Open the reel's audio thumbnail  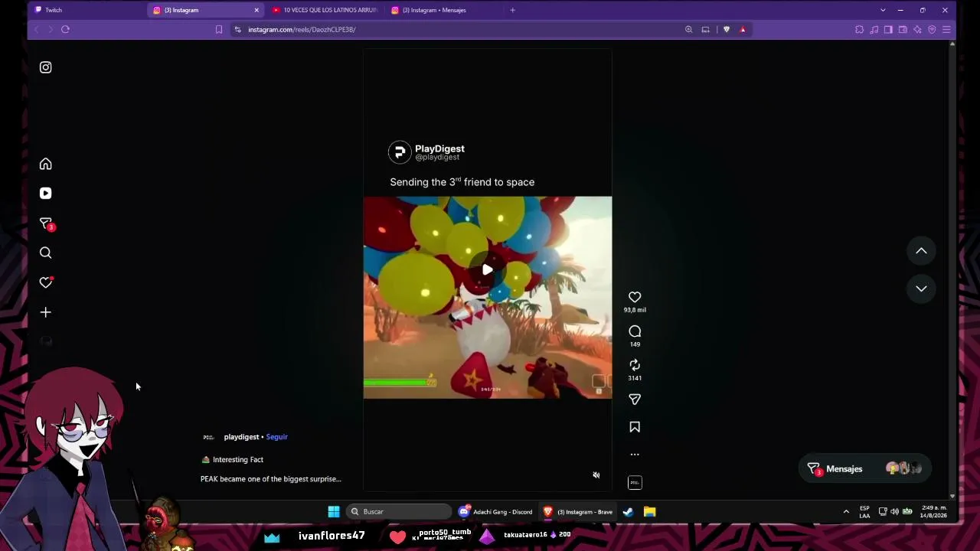(x=635, y=482)
